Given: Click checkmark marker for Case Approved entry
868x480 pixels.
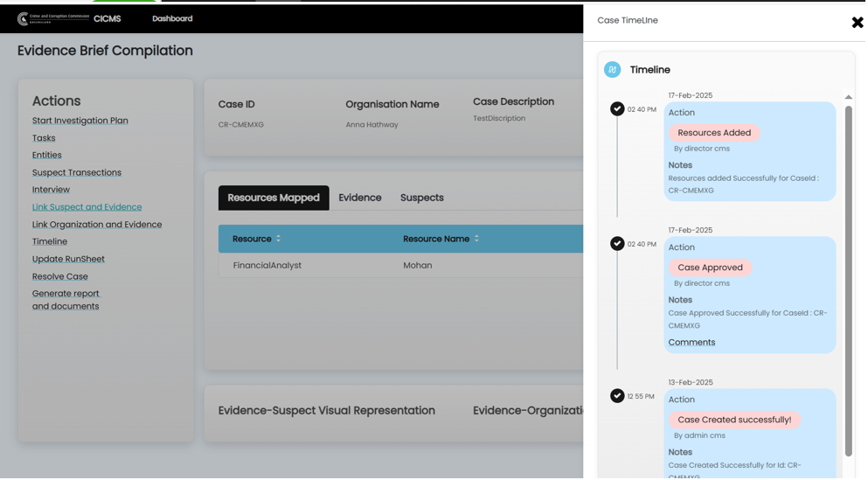Looking at the screenshot, I should 617,244.
